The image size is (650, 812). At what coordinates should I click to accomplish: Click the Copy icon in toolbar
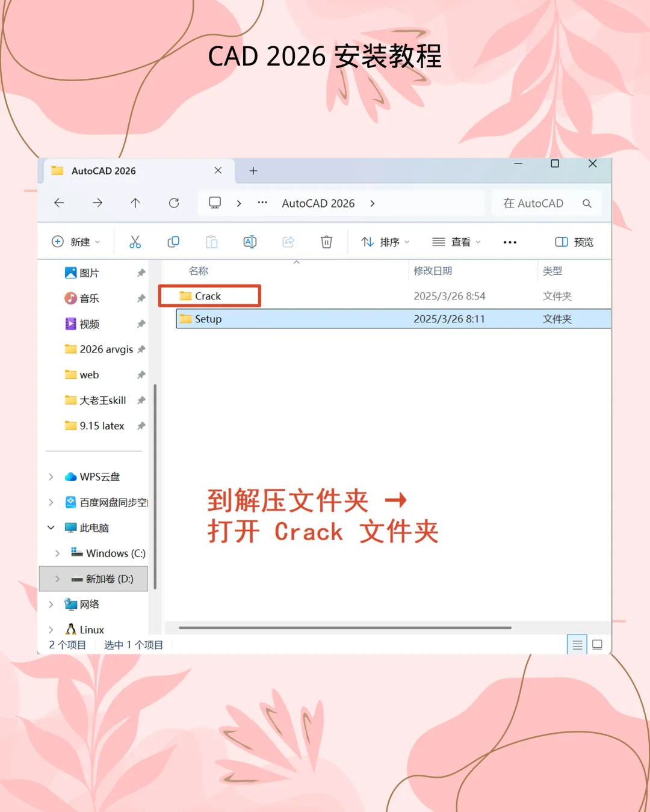tap(173, 242)
